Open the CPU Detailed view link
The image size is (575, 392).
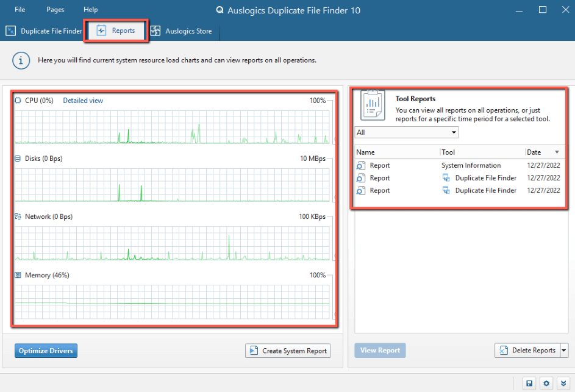pos(83,101)
